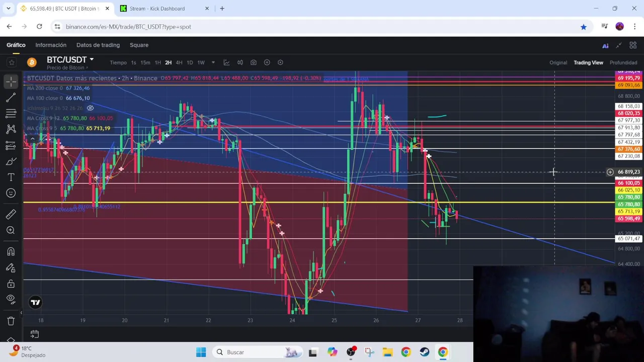
Task: Open the Square tab
Action: [x=139, y=45]
